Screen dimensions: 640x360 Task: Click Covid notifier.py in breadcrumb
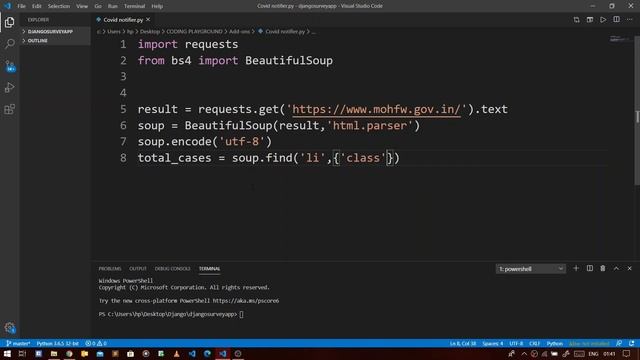pyautogui.click(x=285, y=31)
